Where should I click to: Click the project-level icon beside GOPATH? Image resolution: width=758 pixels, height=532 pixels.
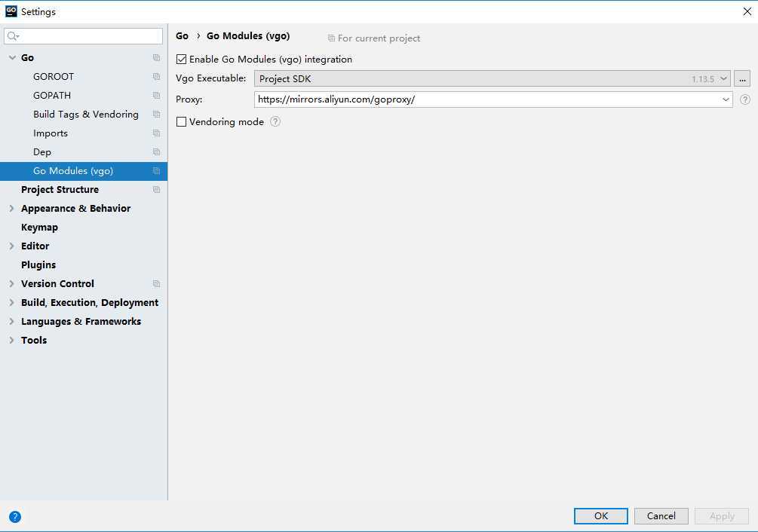tap(156, 95)
